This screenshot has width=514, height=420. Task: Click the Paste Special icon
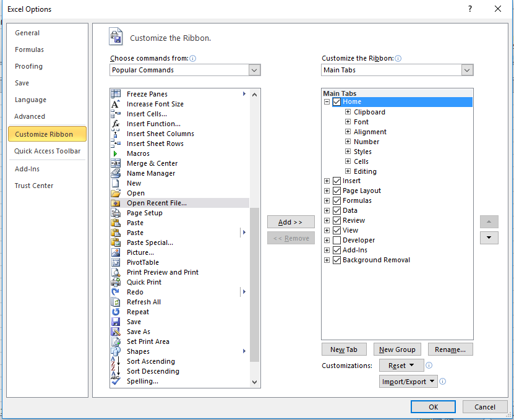pos(116,242)
